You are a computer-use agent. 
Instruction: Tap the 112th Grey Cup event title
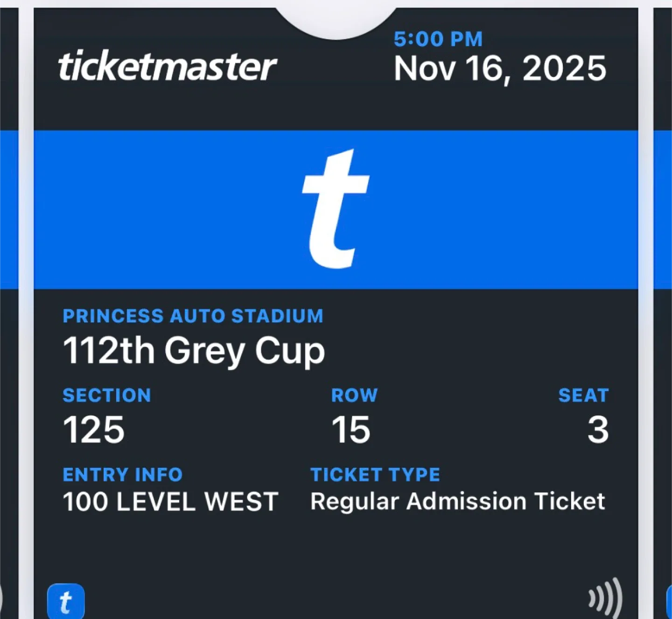194,350
